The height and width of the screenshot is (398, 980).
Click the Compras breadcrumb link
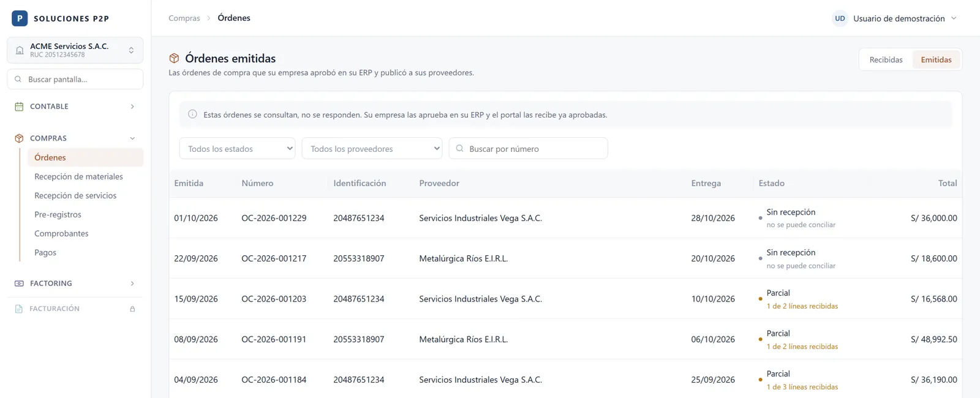pyautogui.click(x=184, y=18)
